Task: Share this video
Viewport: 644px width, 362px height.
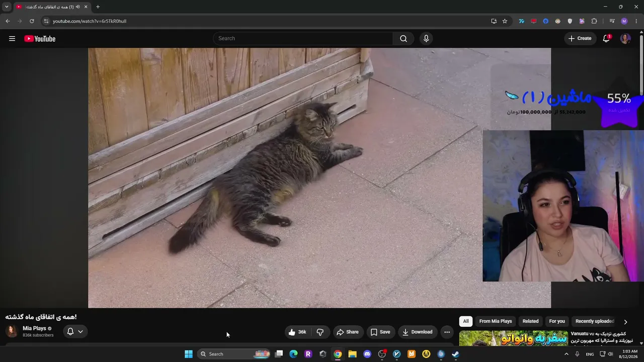Action: 348,332
